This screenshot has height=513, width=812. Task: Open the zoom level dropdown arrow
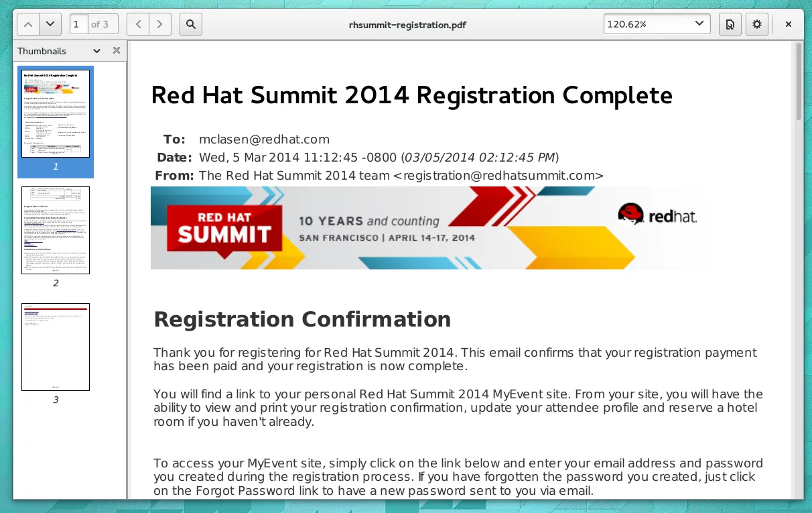(699, 24)
